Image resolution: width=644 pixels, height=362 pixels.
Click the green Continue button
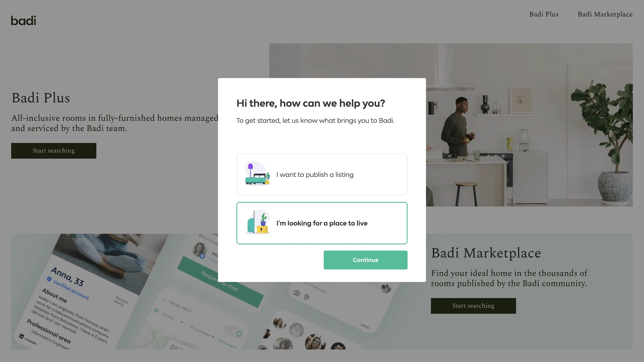pos(365,260)
